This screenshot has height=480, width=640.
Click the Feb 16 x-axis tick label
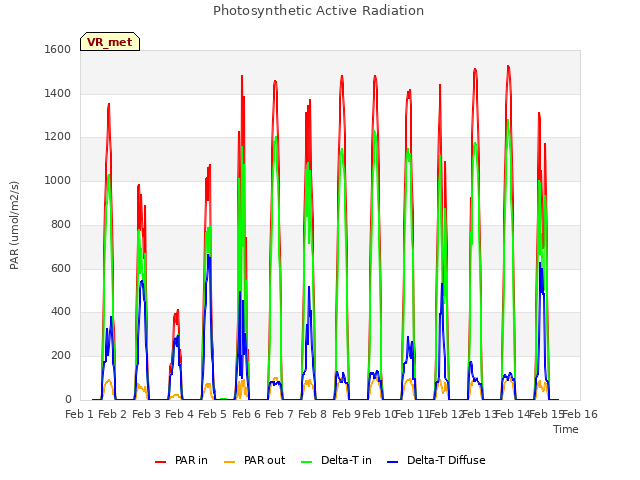[x=580, y=414]
